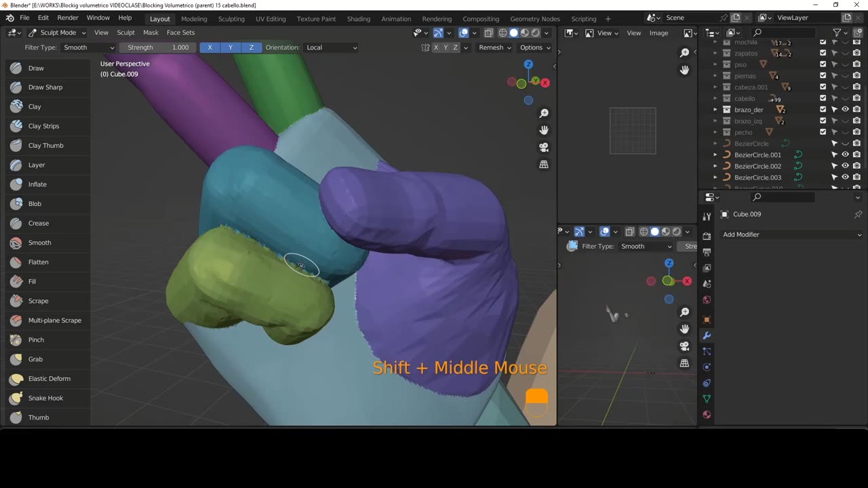
Task: Uncheck the pecho collection checkbox
Action: point(823,132)
